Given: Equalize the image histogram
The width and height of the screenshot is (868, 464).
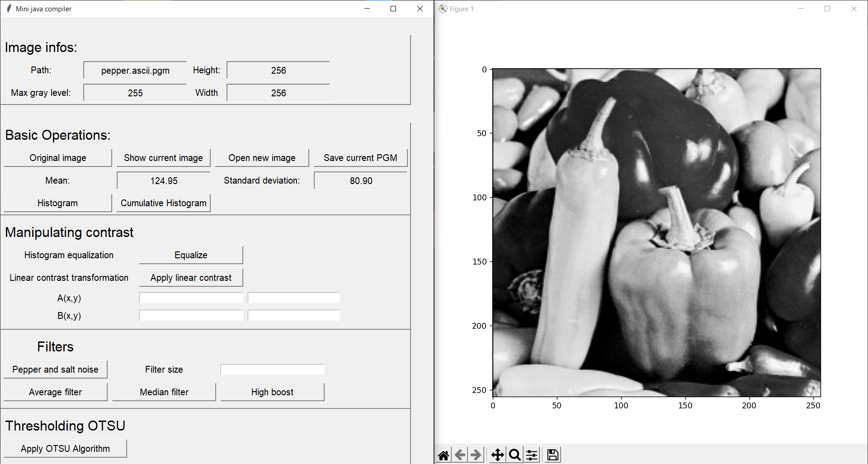Looking at the screenshot, I should coord(191,255).
